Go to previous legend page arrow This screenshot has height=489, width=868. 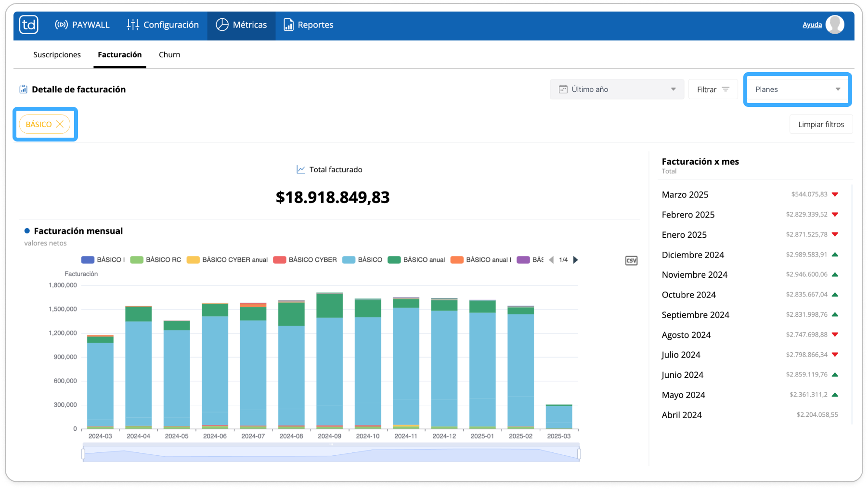551,260
